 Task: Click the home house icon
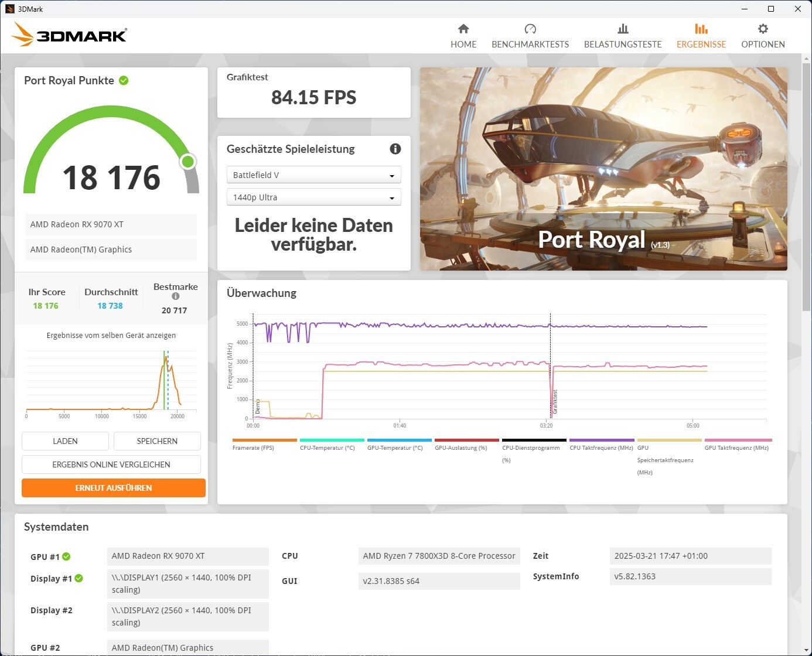tap(463, 29)
